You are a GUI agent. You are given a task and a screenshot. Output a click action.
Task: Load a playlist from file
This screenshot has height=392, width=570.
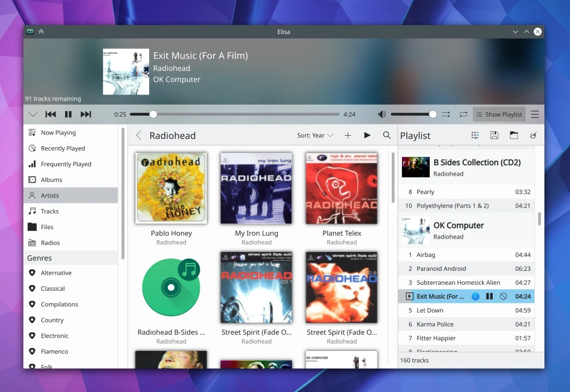514,135
